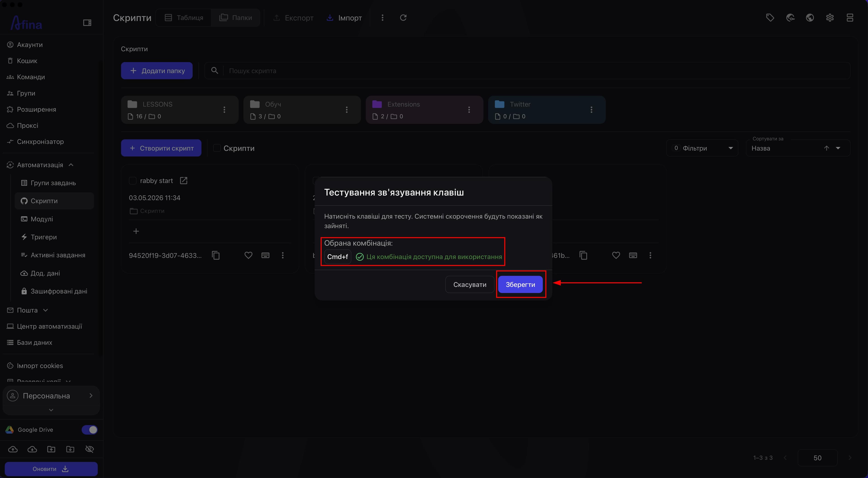Open the tags icon in header
Image resolution: width=868 pixels, height=478 pixels.
point(770,18)
